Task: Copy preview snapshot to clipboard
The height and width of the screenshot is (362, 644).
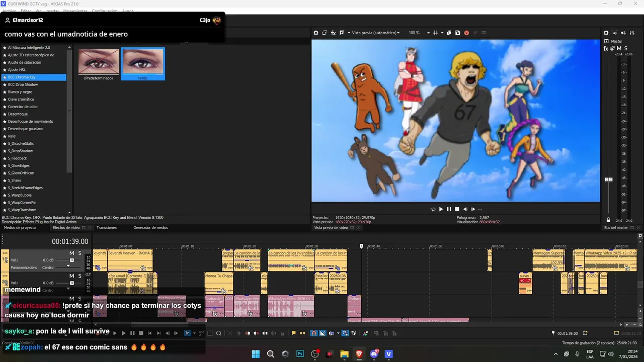Action: pyautogui.click(x=449, y=33)
